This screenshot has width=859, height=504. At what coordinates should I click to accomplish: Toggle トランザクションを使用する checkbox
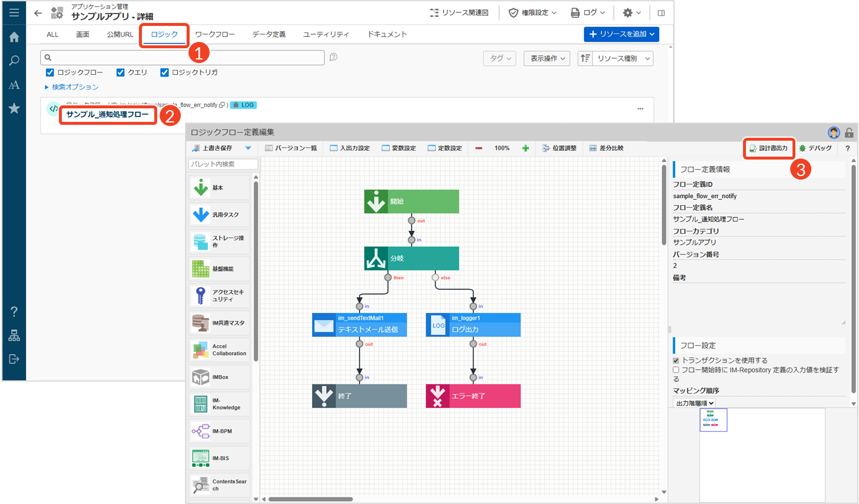tap(676, 360)
